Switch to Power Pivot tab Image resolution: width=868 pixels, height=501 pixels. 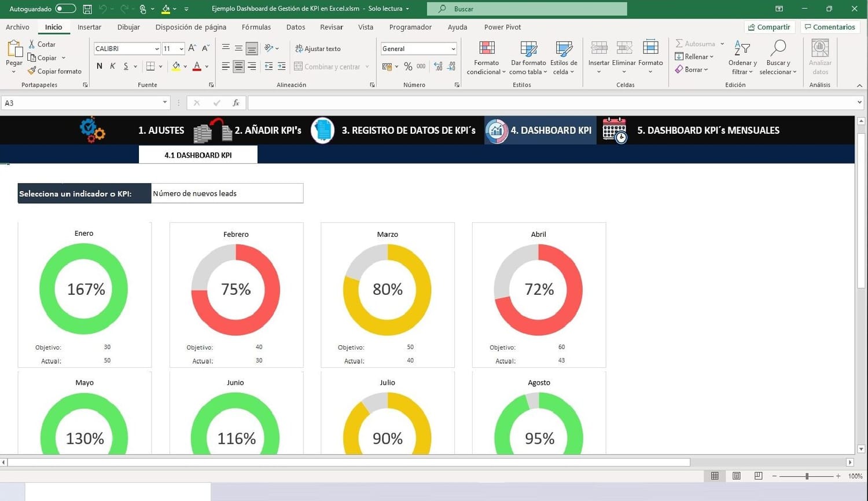[x=502, y=27]
